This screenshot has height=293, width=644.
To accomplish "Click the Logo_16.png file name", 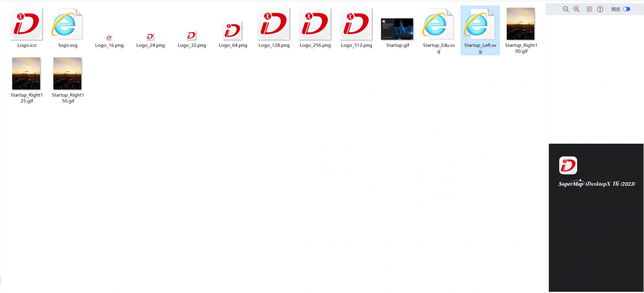I will tap(109, 45).
